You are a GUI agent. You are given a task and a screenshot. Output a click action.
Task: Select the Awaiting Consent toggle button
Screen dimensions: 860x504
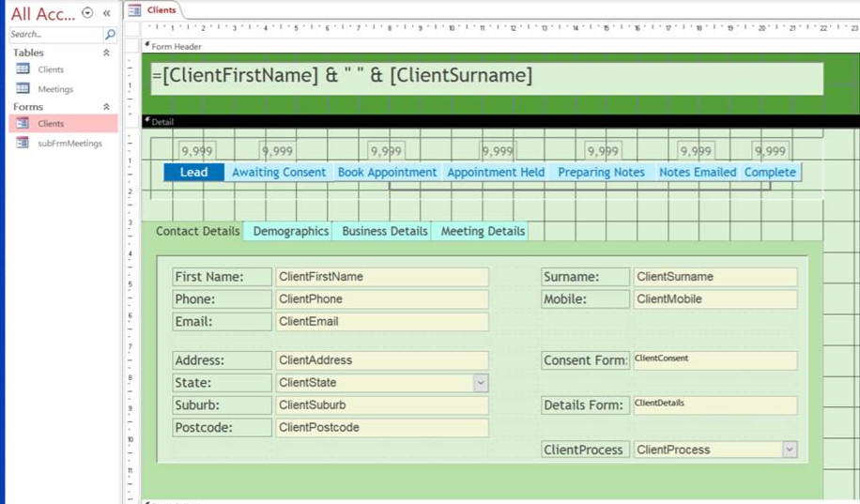coord(279,172)
